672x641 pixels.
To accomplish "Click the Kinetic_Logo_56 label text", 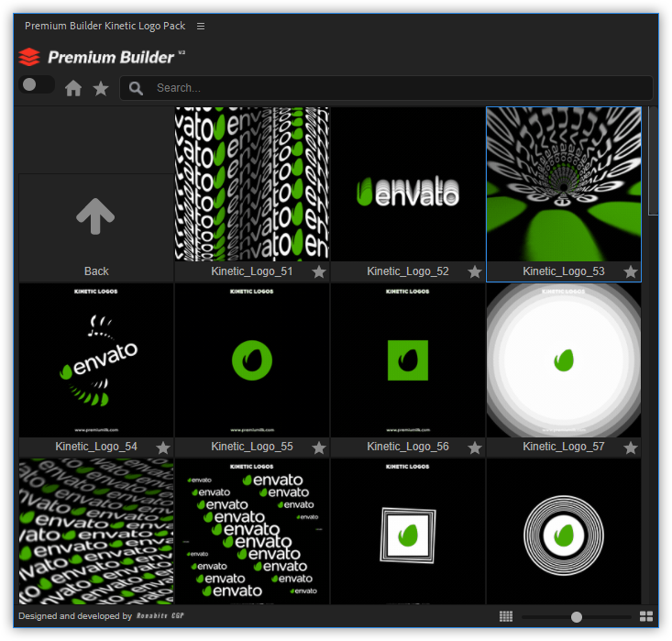I will pyautogui.click(x=408, y=447).
